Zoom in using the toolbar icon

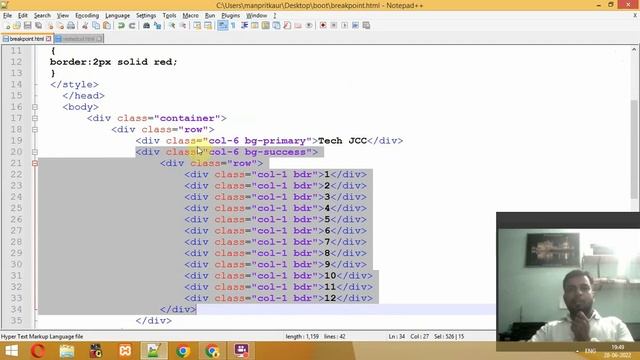point(172,26)
